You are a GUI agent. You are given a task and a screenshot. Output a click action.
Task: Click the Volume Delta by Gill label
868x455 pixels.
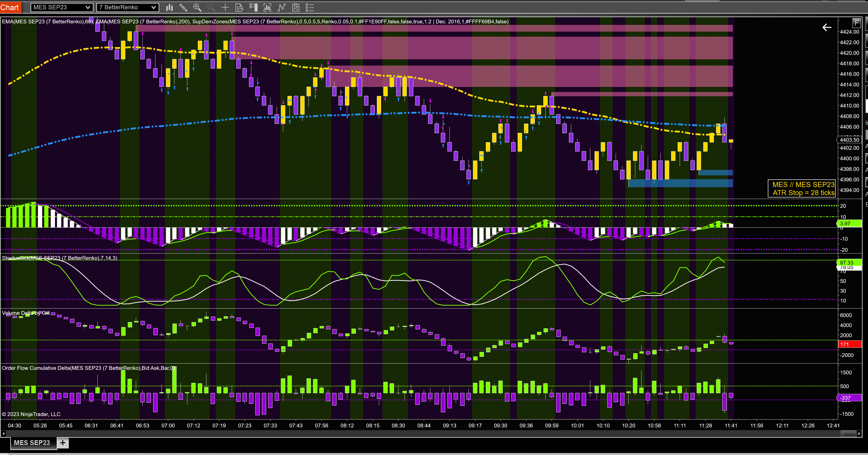[x=26, y=313]
